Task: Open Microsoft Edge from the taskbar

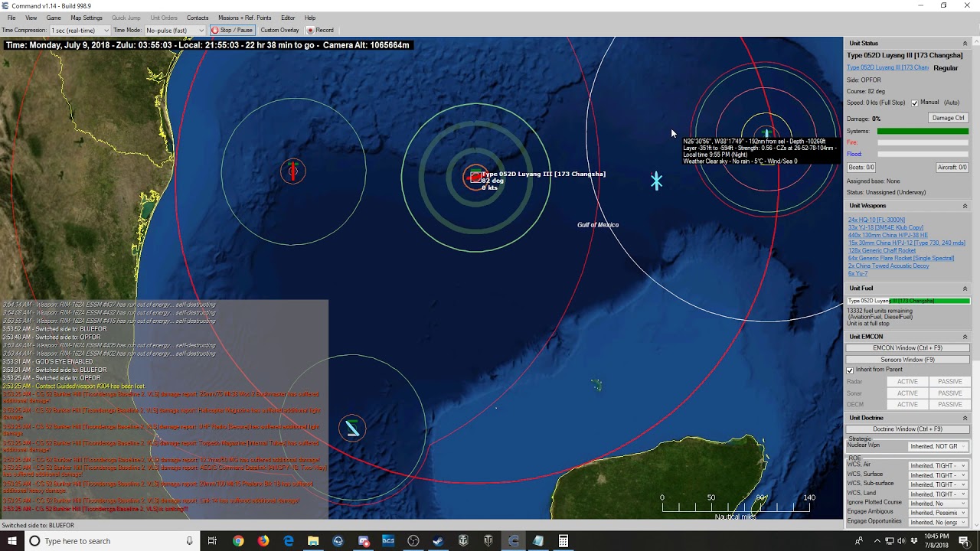Action: 289,541
